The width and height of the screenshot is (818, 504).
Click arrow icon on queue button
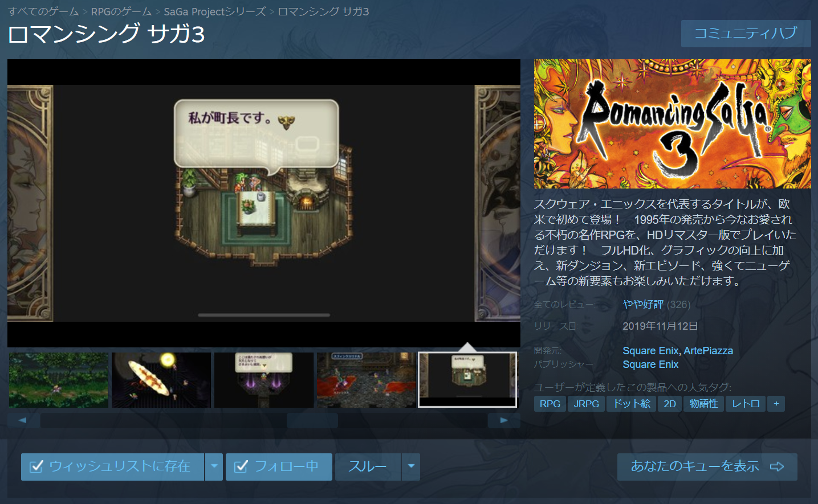click(x=777, y=466)
